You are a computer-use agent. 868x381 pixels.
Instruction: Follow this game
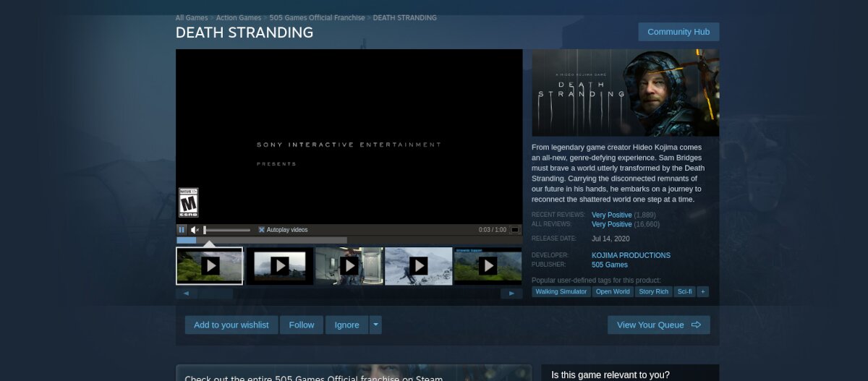coord(302,325)
